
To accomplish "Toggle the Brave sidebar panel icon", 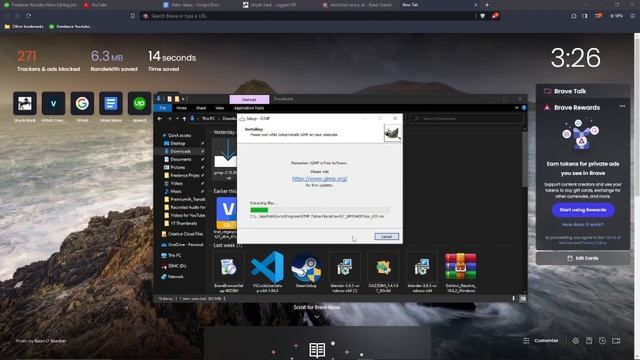I will pyautogui.click(x=584, y=16).
